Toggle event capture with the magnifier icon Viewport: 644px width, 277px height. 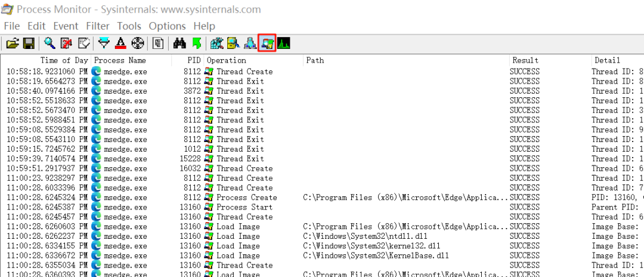(49, 43)
